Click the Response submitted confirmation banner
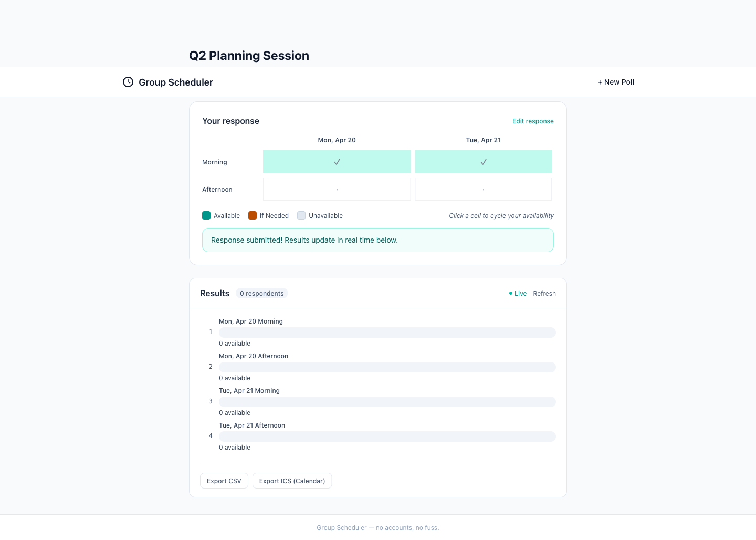Screen dimensions: 756x540 378,240
